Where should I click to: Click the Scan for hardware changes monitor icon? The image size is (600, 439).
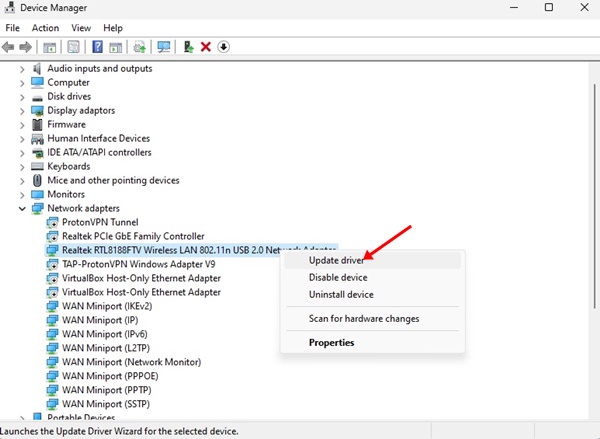pos(164,47)
